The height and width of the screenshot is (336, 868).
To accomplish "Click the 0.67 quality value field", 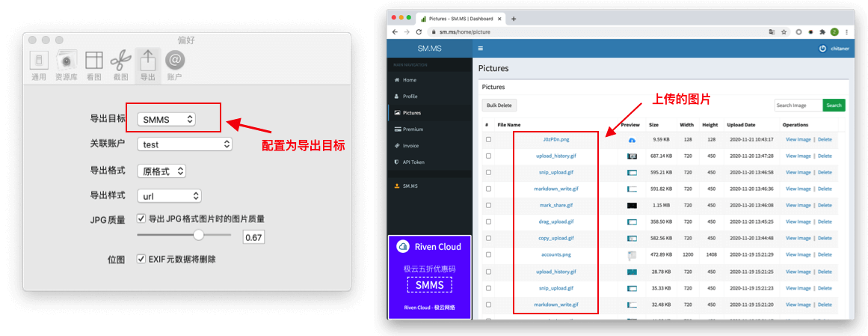I will click(x=253, y=237).
